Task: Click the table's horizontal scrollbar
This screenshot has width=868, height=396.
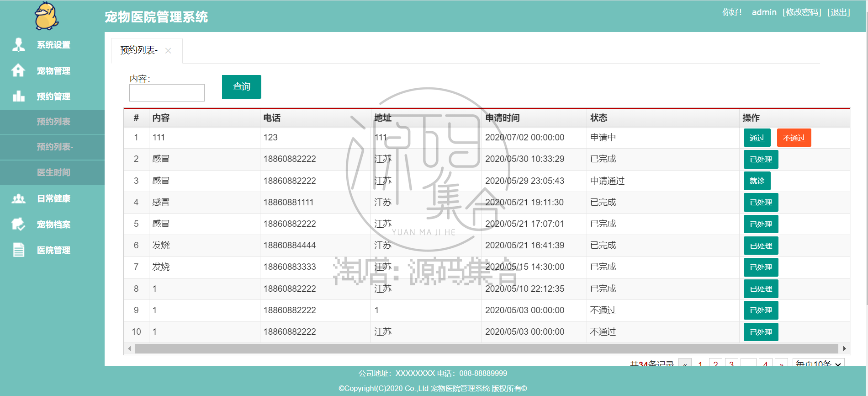Action: coord(487,349)
